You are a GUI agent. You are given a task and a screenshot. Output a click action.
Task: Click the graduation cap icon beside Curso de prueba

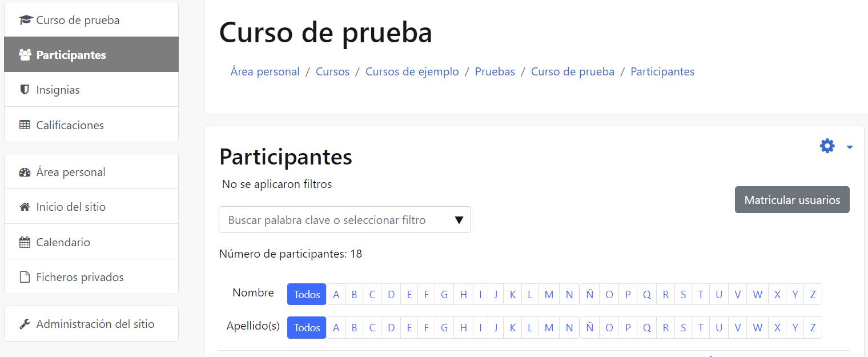coord(25,20)
